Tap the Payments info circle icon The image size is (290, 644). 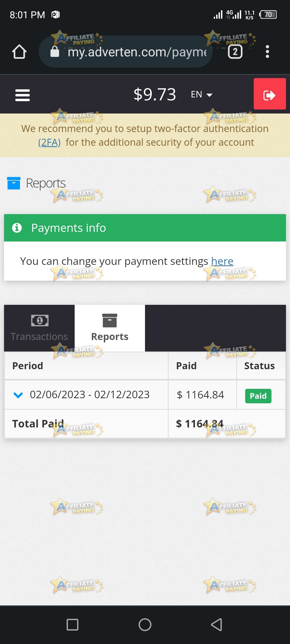17,228
